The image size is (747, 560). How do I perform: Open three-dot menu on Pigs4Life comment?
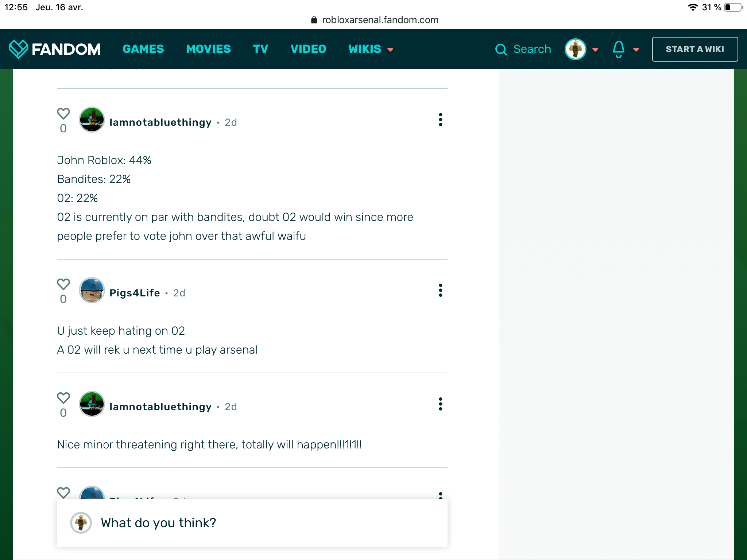click(441, 290)
